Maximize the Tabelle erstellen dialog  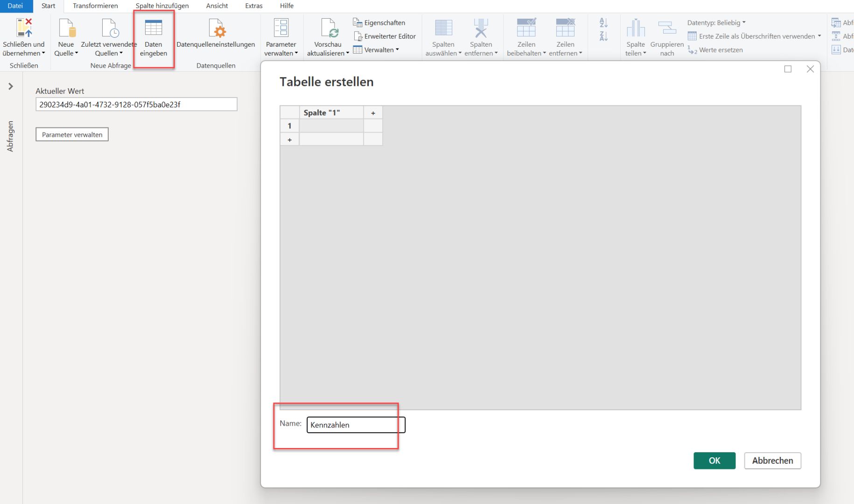pyautogui.click(x=788, y=69)
